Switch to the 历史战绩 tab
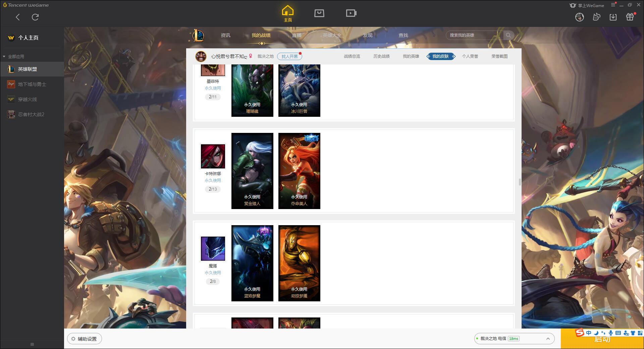 tap(381, 56)
